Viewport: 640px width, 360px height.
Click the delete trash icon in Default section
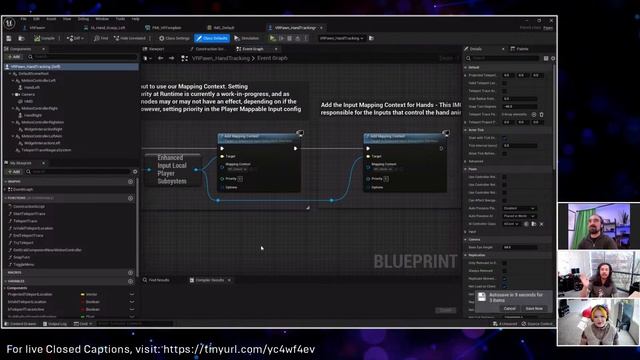coord(542,115)
